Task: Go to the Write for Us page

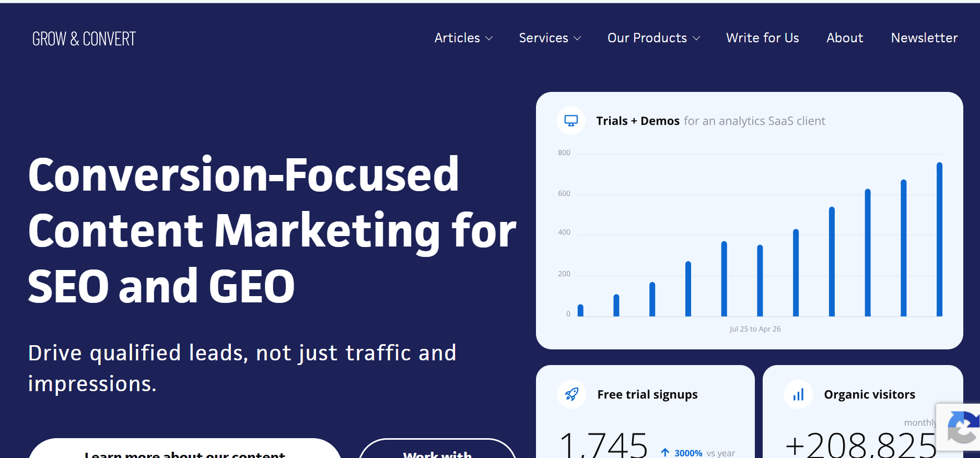Action: 762,38
